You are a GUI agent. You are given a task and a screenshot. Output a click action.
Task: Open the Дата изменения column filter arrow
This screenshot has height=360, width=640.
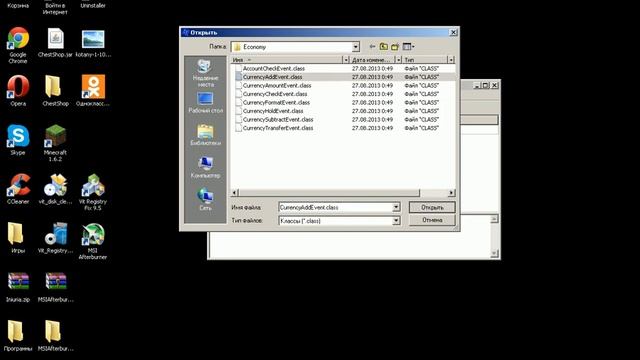coord(398,60)
